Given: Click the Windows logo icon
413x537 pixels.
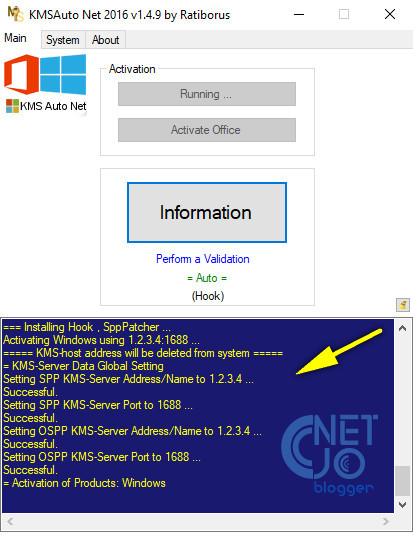Looking at the screenshot, I should tap(63, 74).
